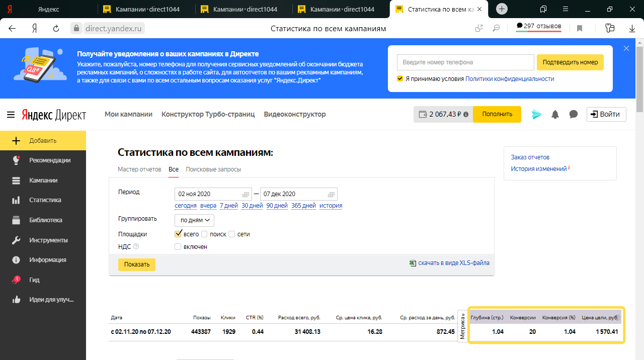
Task: Click the Яндекс Директ logo
Action: pos(54,115)
